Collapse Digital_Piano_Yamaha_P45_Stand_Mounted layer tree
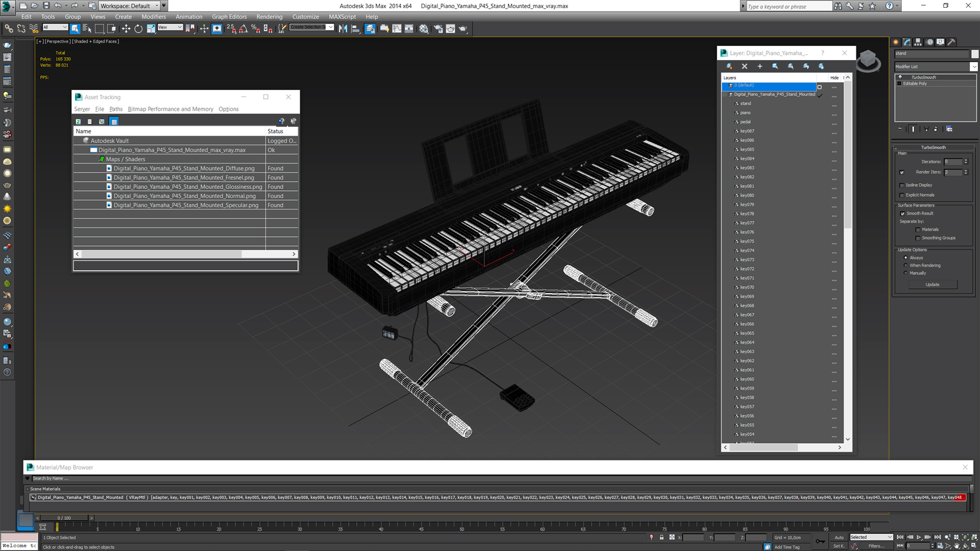 [725, 94]
